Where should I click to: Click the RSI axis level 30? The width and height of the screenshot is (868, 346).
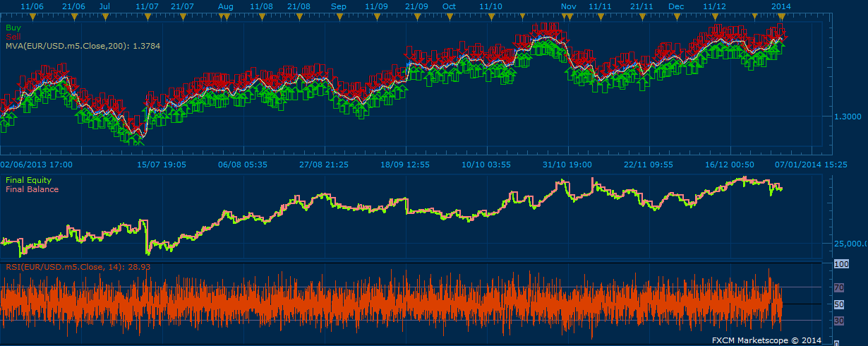(840, 321)
